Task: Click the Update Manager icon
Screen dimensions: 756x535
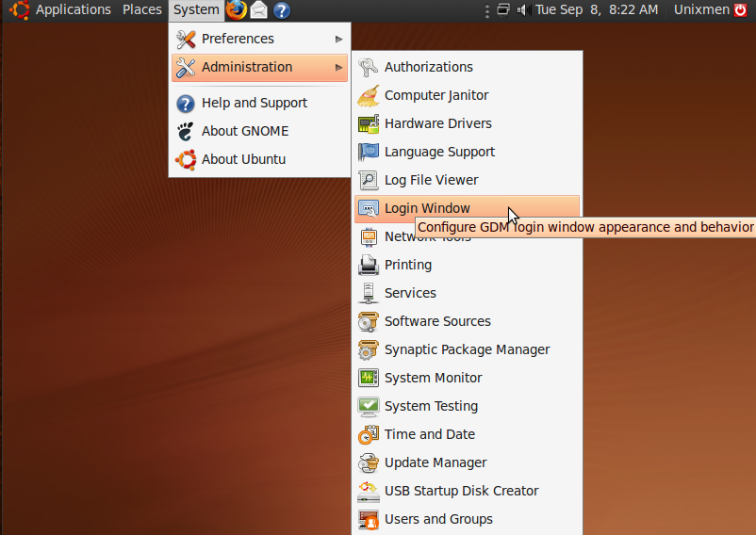Action: coord(369,463)
